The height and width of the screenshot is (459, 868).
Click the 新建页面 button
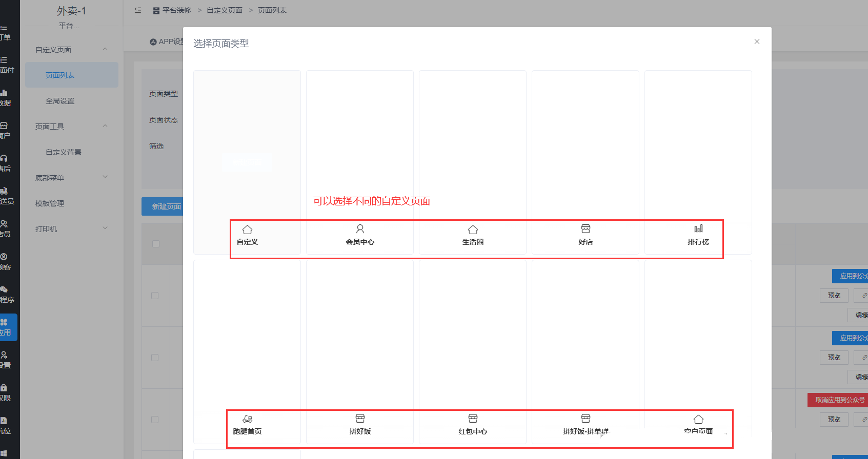(x=163, y=206)
